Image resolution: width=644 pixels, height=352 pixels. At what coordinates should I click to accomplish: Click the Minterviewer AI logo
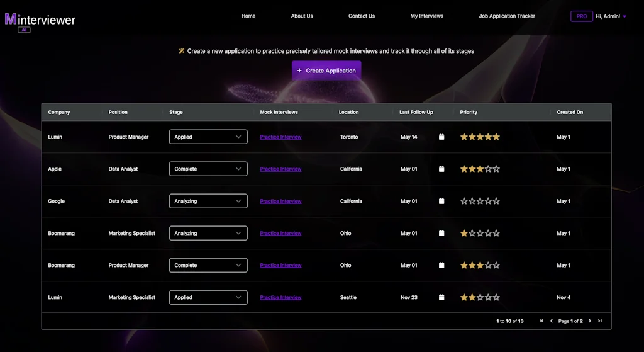[40, 22]
